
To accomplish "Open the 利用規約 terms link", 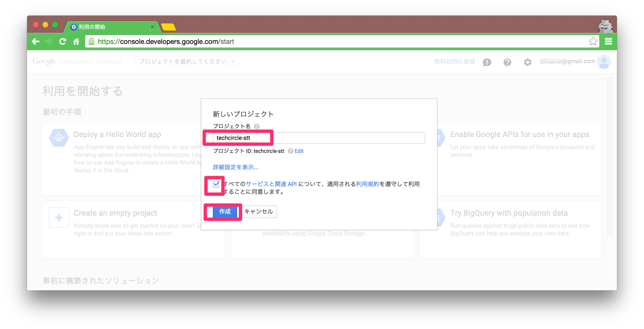I will pos(367,184).
